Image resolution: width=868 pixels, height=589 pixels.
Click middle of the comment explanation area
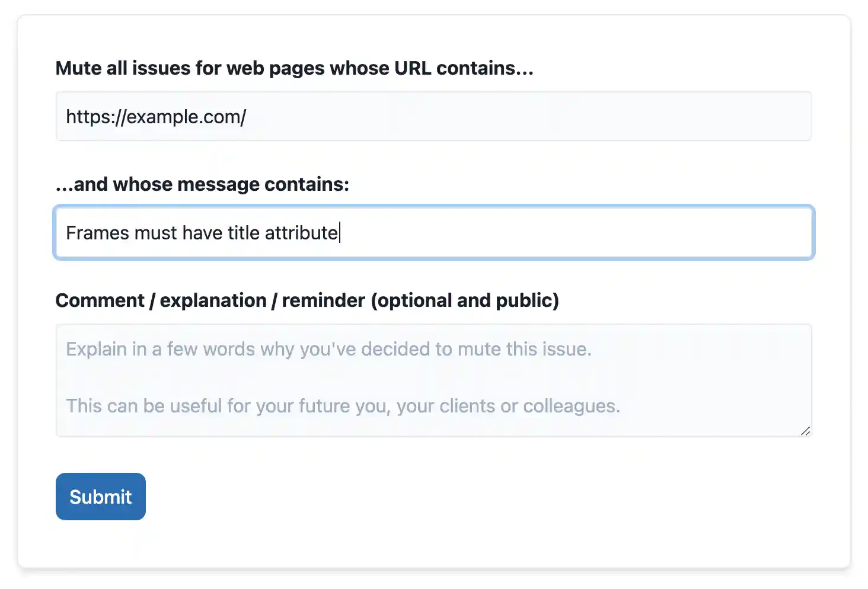tap(433, 379)
